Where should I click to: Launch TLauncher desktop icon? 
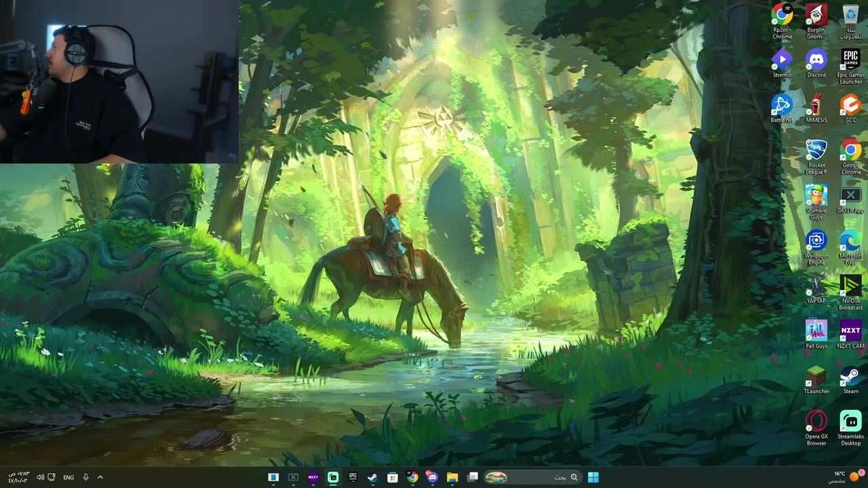coord(816,380)
